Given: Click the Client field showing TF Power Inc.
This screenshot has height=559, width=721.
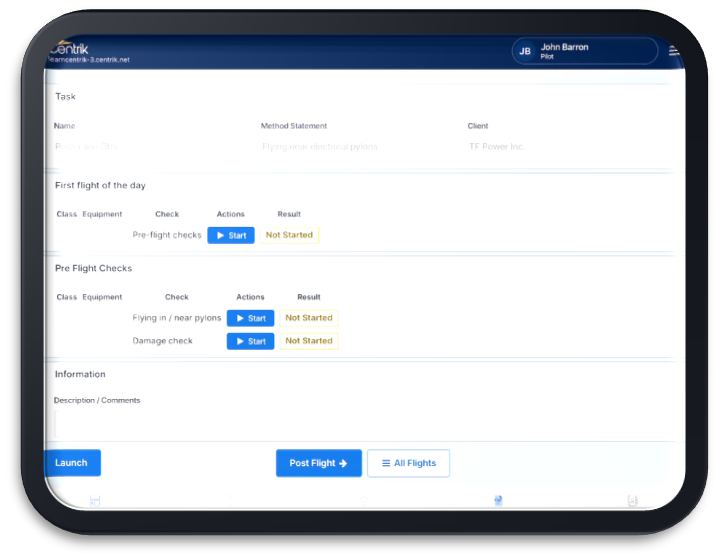Looking at the screenshot, I should pos(569,147).
